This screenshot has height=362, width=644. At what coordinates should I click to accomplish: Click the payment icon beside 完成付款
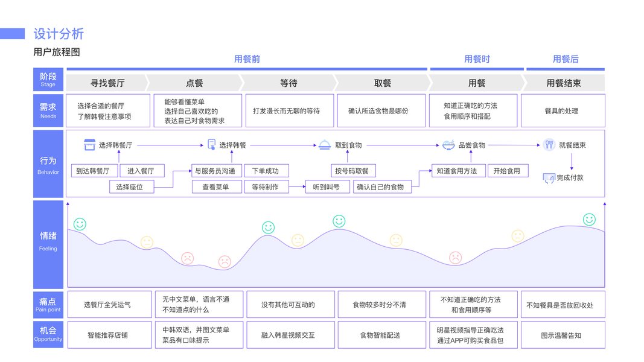549,178
